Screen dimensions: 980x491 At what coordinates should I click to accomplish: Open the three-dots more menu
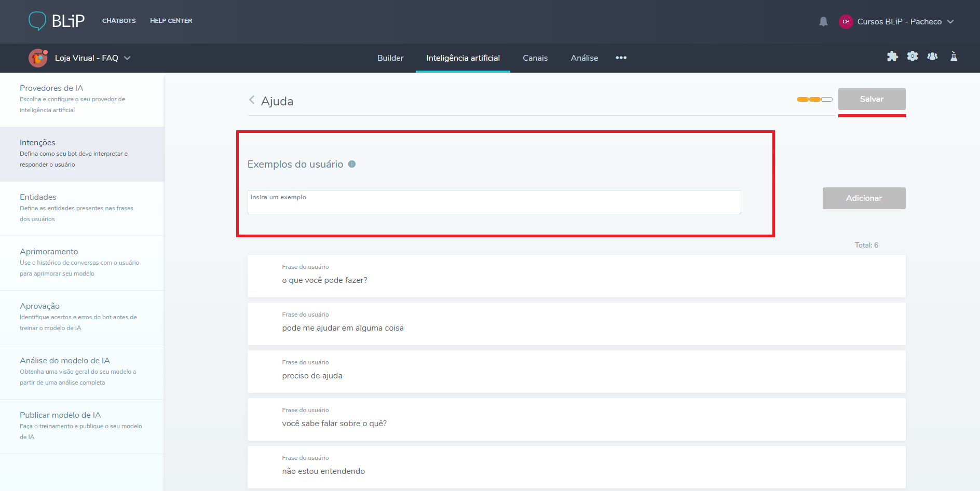coord(621,58)
